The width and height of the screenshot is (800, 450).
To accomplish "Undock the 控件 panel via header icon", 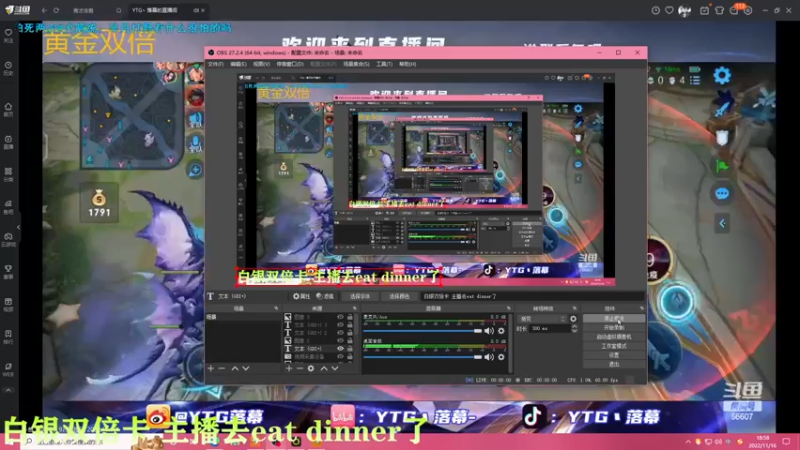I will (642, 309).
